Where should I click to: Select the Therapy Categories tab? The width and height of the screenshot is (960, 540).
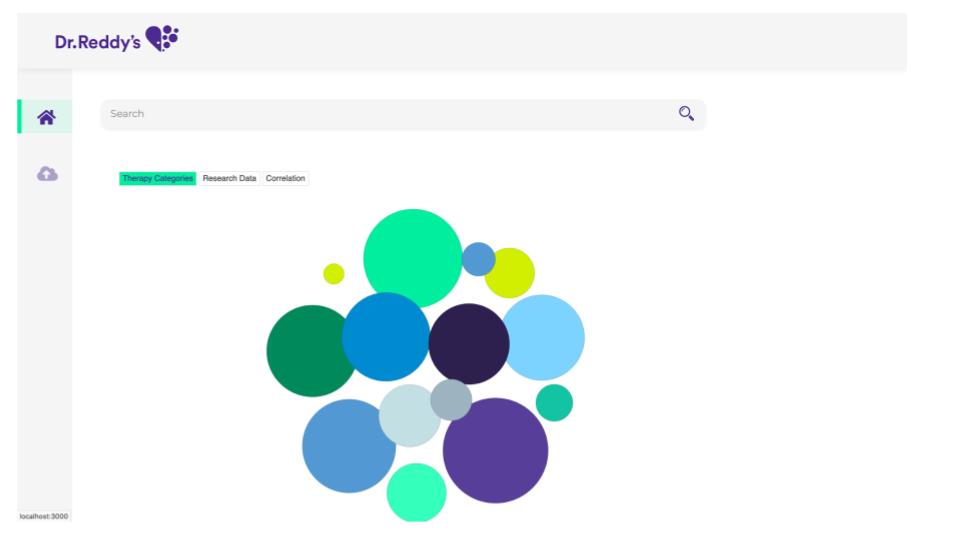coord(157,178)
